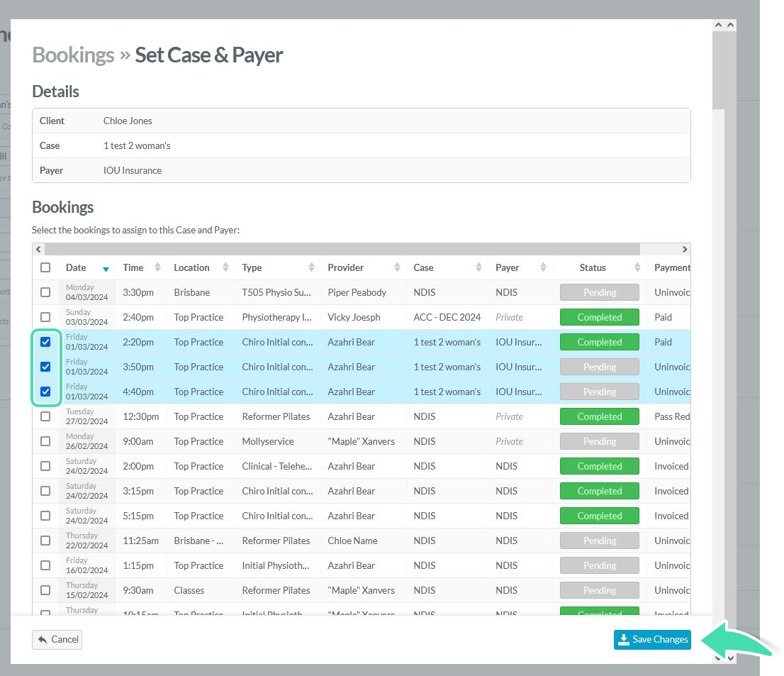Toggle the select-all checkbox in table header
The image size is (784, 676).
pyautogui.click(x=45, y=267)
